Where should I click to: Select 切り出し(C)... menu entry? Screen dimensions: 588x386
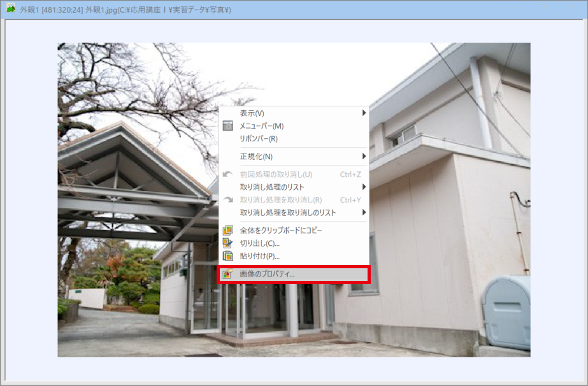click(259, 243)
